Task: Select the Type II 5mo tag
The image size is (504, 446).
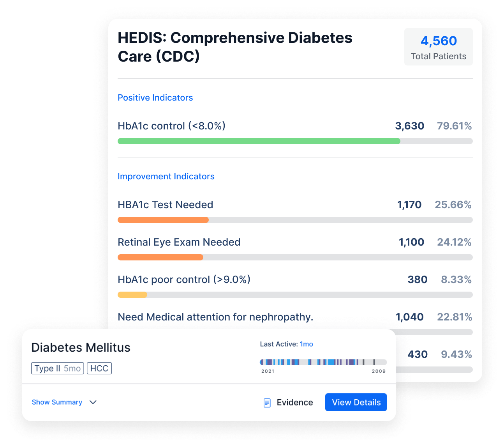Action: pyautogui.click(x=58, y=368)
